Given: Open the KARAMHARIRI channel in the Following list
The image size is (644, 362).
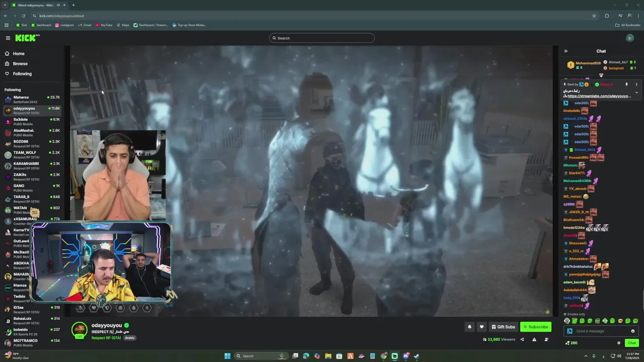Looking at the screenshot, I should (x=31, y=166).
